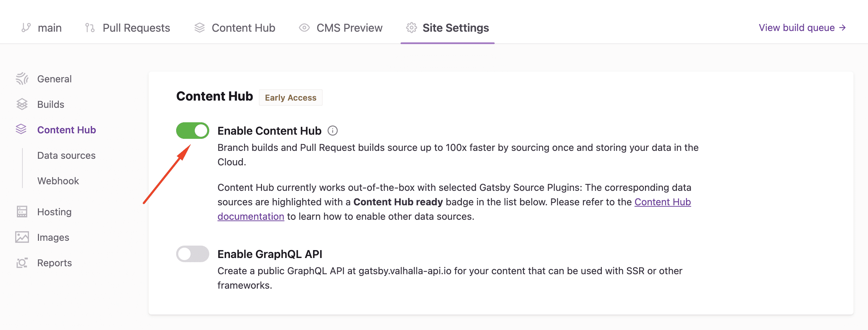Screen dimensions: 868x330
Task: Click the Images picture icon in sidebar
Action: click(x=22, y=237)
